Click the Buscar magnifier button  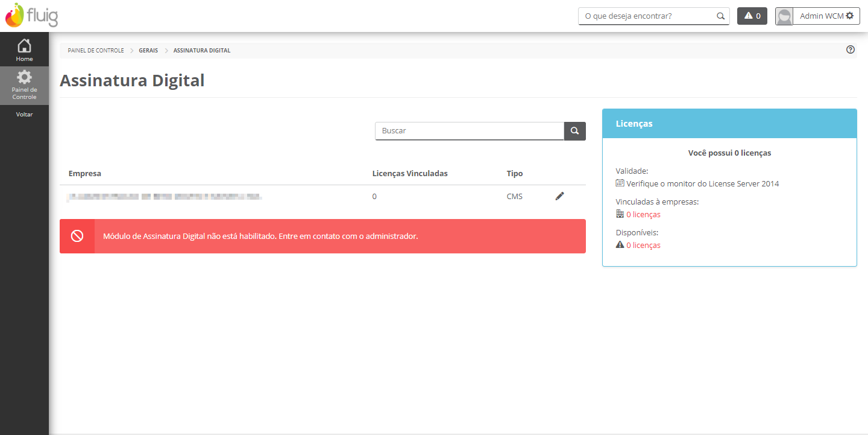tap(575, 131)
